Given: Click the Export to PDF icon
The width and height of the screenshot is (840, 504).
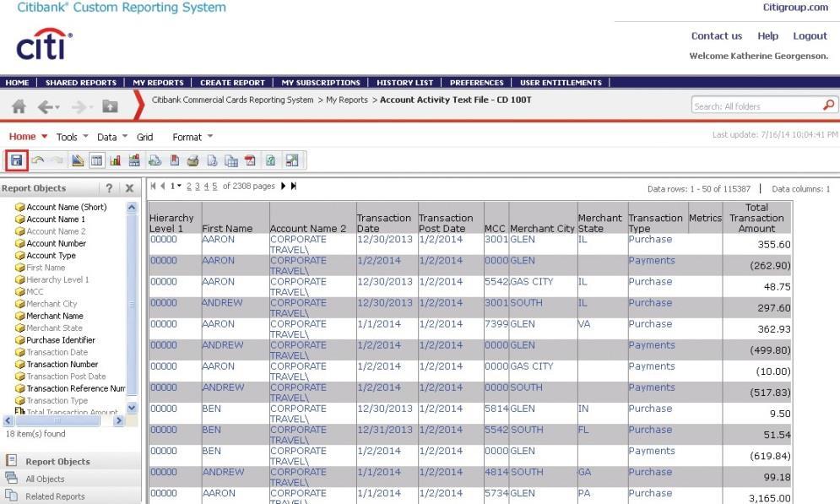Looking at the screenshot, I should coord(250,160).
